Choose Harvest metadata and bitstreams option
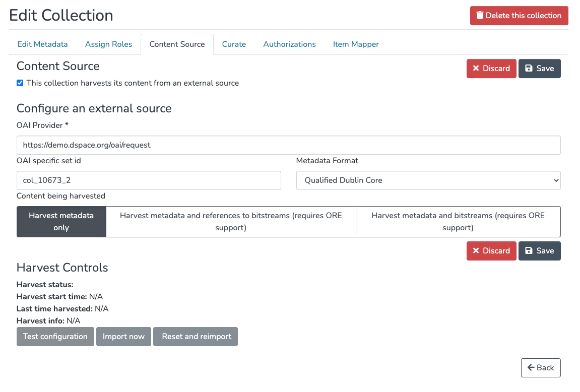This screenshot has width=580, height=392. point(458,222)
